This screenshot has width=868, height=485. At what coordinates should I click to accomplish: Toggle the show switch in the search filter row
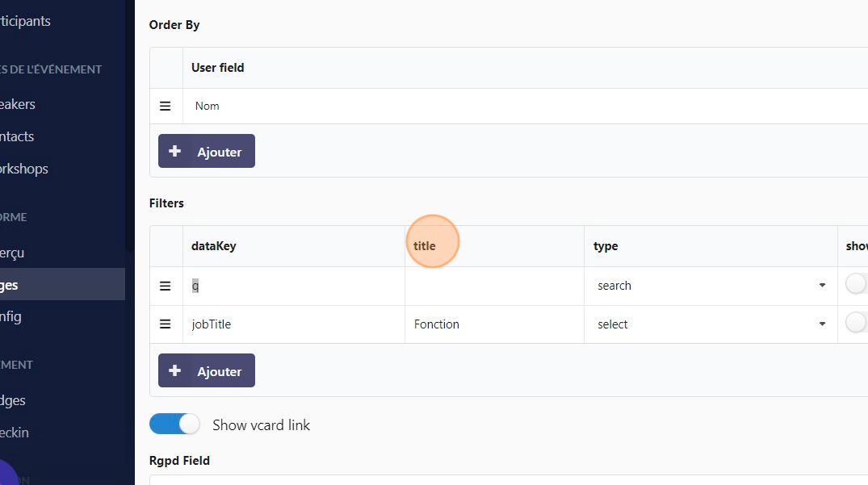point(856,284)
